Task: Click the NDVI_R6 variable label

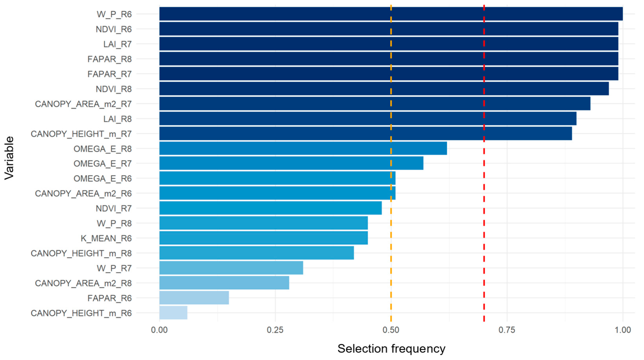Action: click(x=114, y=29)
